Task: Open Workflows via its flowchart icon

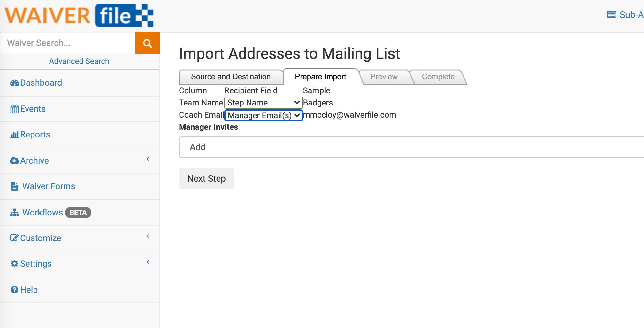Action: tap(14, 212)
